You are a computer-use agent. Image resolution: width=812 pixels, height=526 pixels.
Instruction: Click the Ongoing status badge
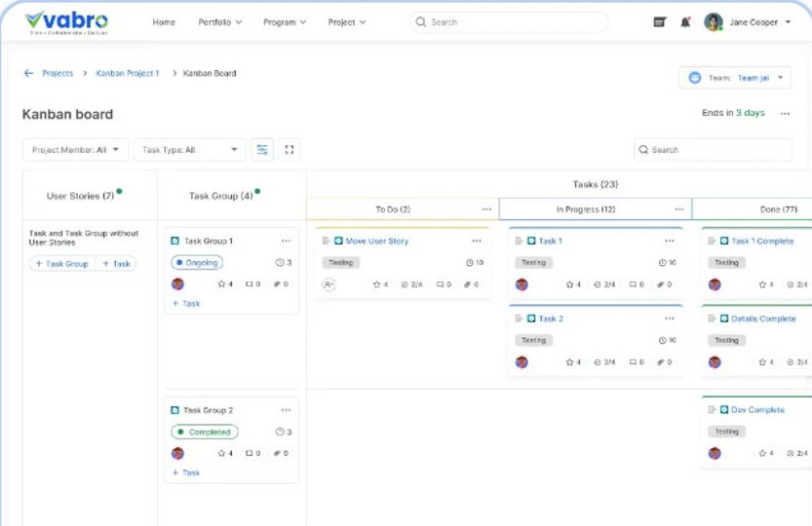click(x=197, y=263)
